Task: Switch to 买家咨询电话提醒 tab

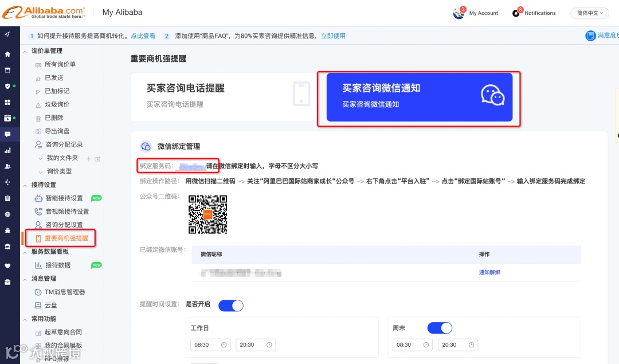Action: 222,97
